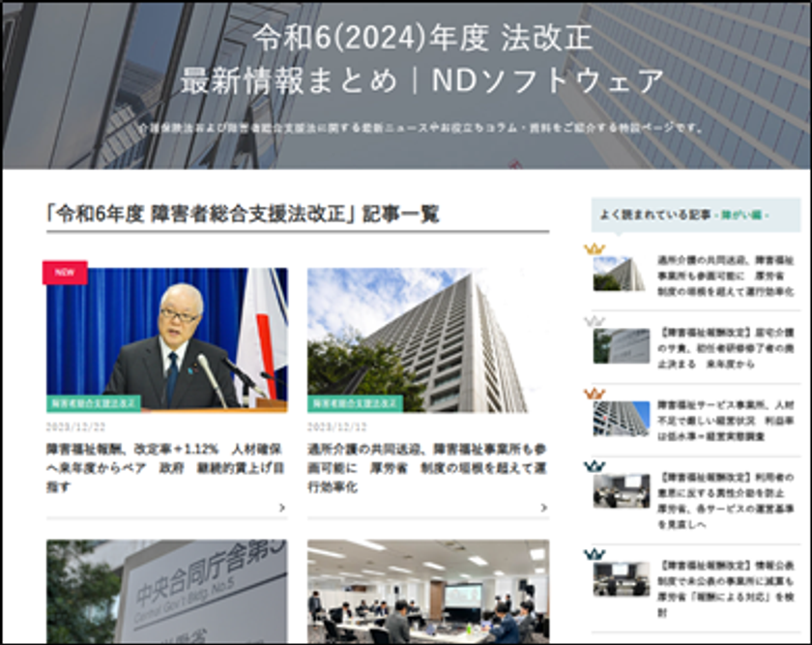Screen dimensions: 812x645
Task: Open the second-ranked 居宅介護 sidebar article
Action: click(x=726, y=348)
